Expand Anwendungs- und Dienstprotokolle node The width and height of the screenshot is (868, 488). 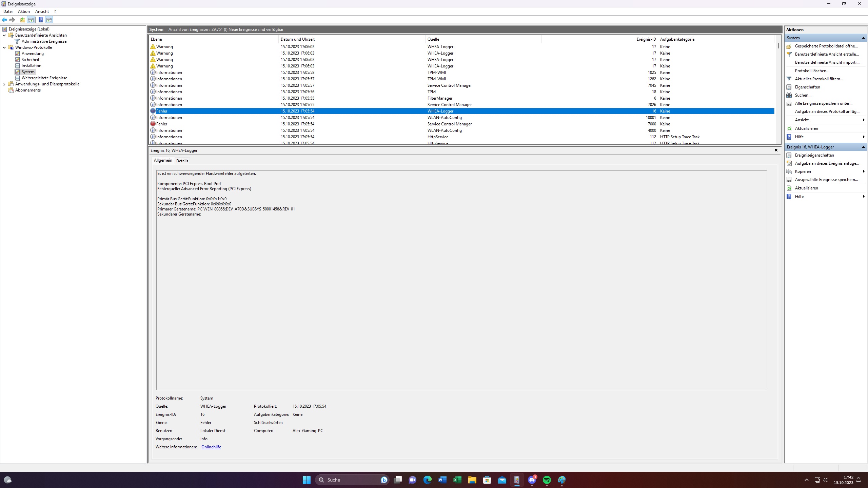(4, 84)
